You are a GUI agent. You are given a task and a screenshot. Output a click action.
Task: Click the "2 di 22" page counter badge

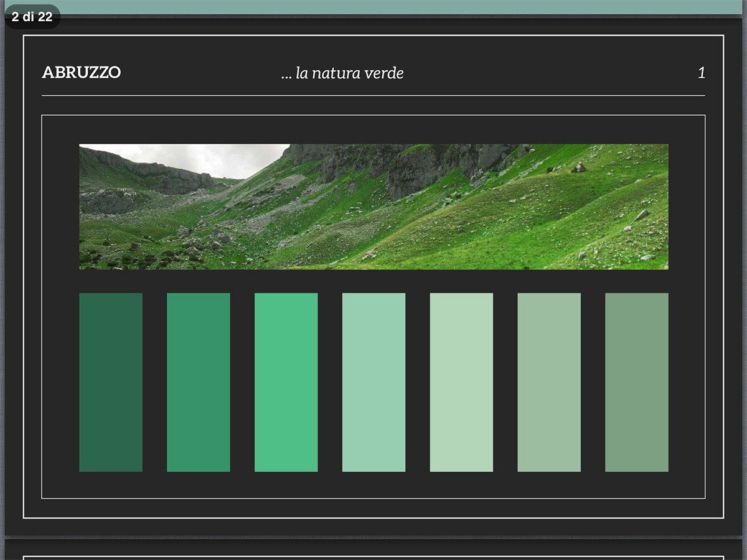(32, 17)
